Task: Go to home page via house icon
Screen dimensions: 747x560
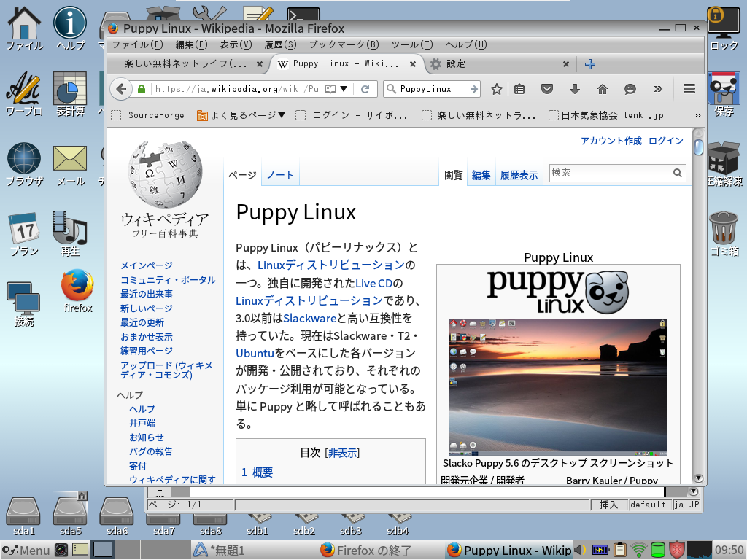Action: 603,89
